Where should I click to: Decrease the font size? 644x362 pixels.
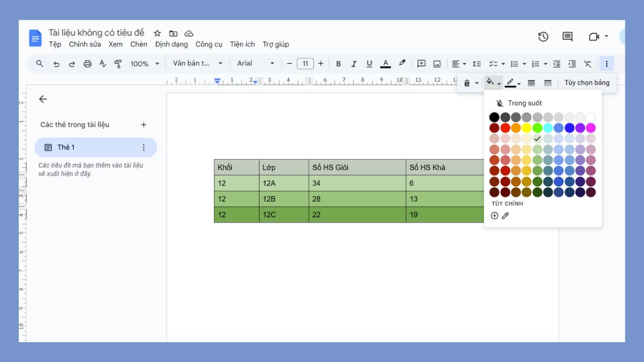290,64
